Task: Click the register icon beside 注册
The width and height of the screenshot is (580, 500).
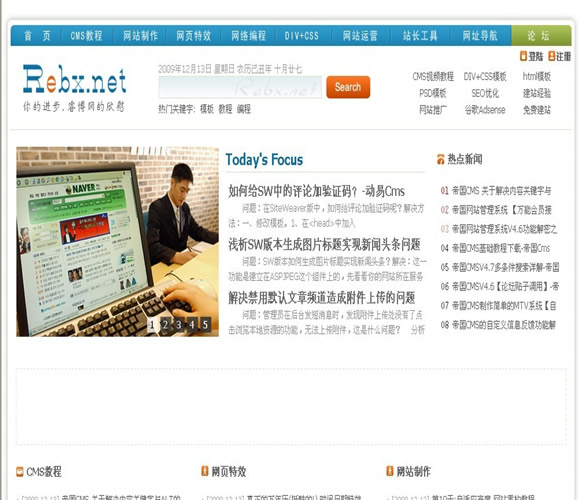Action: (552, 56)
